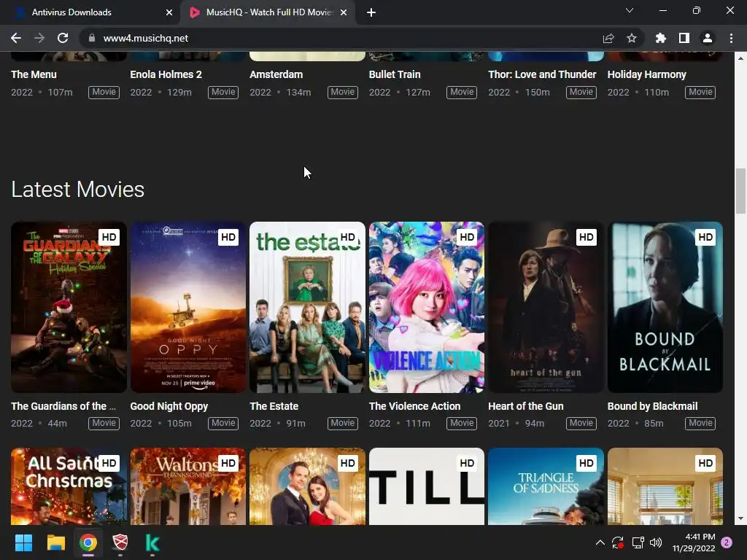
Task: Open the taskbar clock and date
Action: 694,542
